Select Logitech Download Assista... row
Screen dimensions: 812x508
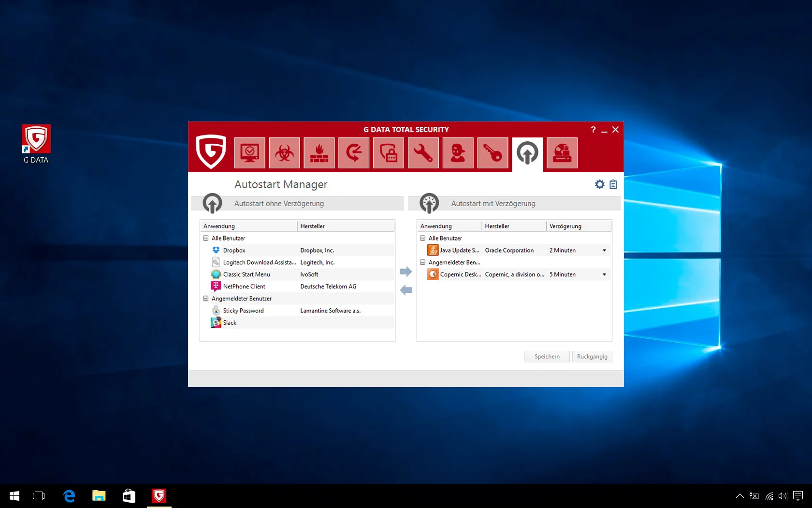297,262
